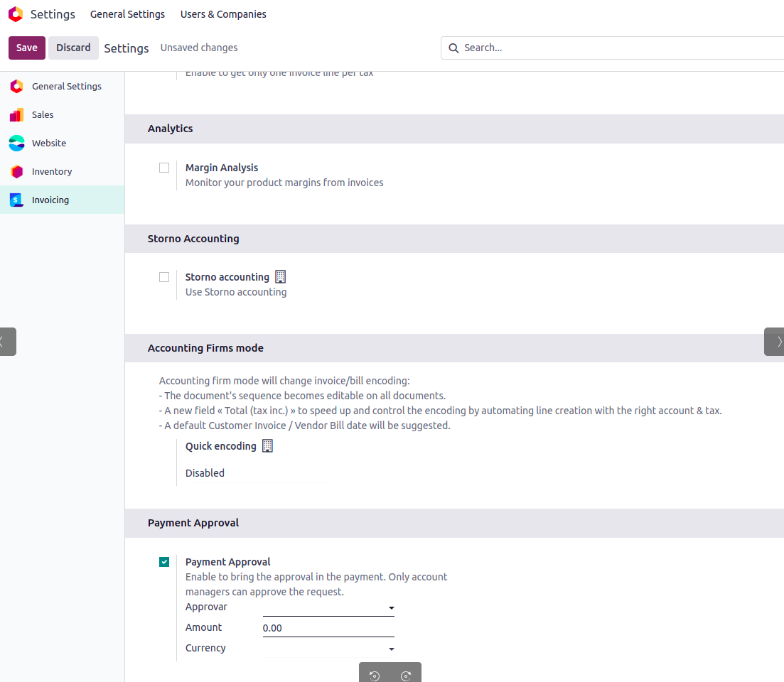The width and height of the screenshot is (784, 682).
Task: Uncheck the Payment Approval checkbox
Action: [x=164, y=562]
